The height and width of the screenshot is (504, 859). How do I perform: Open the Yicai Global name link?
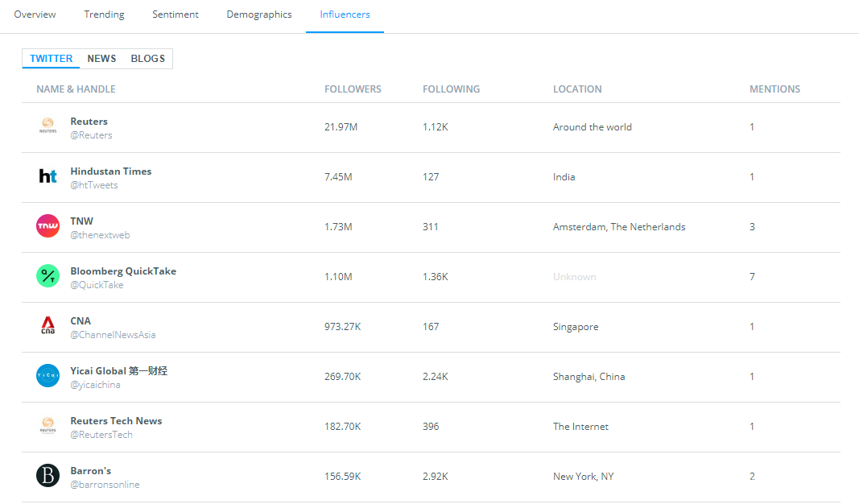click(x=119, y=371)
